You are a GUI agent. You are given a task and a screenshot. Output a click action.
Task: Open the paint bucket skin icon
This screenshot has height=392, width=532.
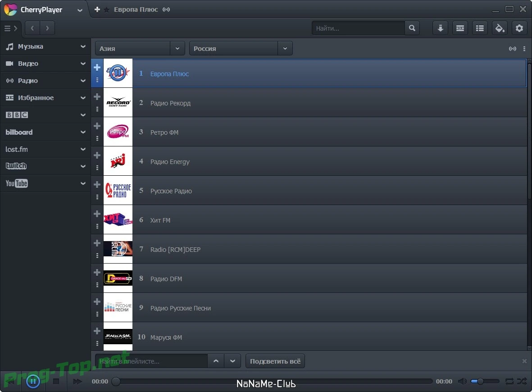coord(500,28)
